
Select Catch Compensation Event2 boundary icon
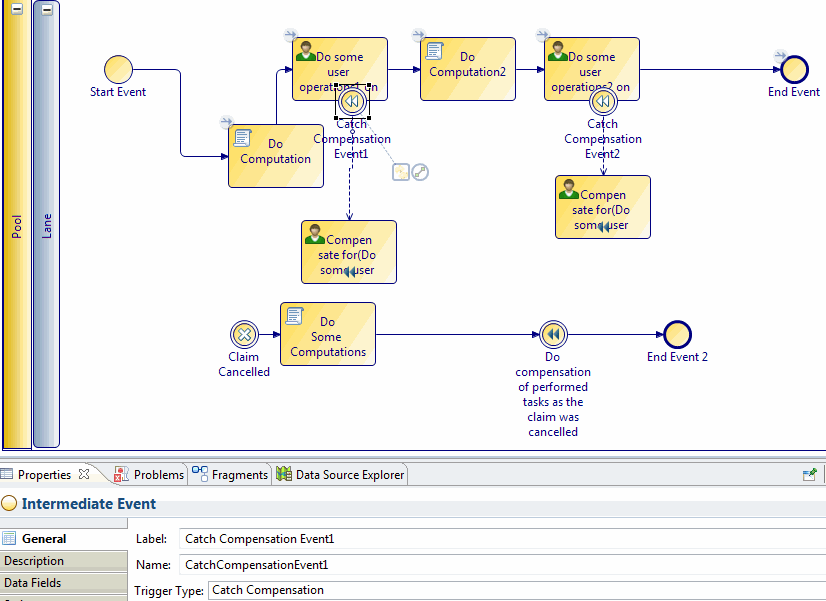point(602,102)
